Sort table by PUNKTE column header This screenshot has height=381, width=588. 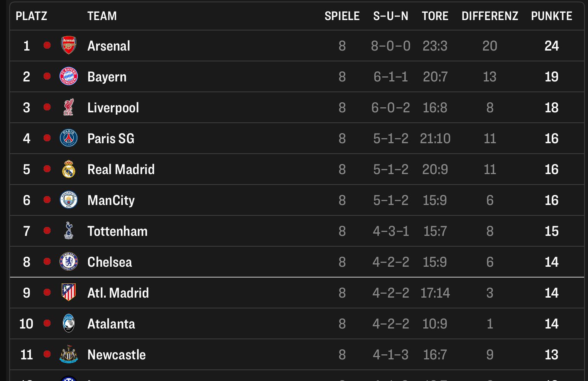[x=551, y=16]
